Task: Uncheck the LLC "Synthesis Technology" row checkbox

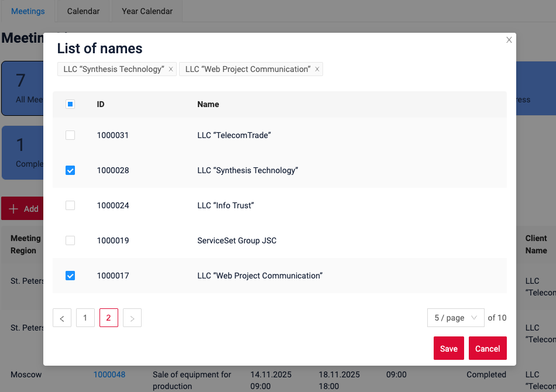Action: point(70,170)
